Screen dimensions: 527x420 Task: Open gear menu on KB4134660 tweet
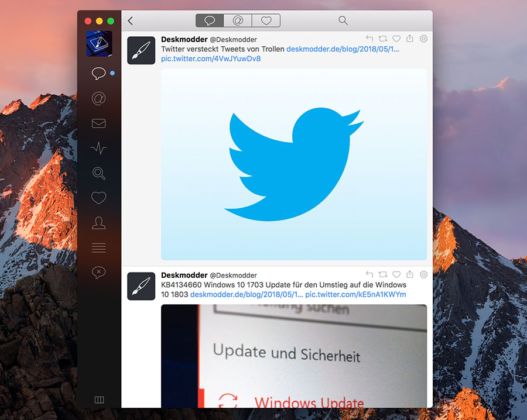(423, 274)
